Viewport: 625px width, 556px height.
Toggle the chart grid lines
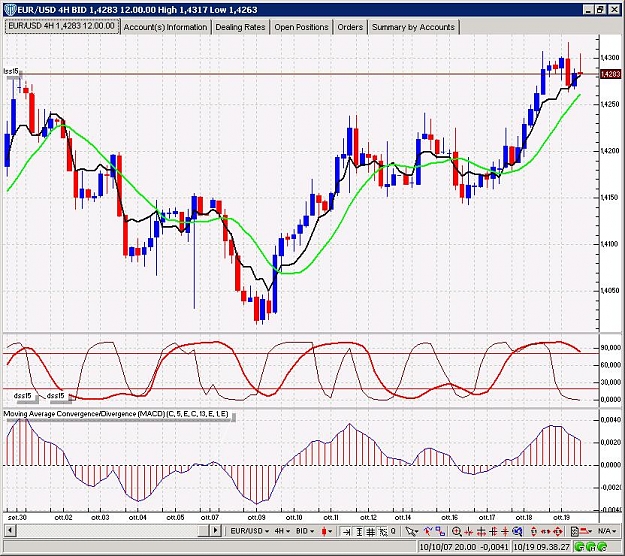click(371, 532)
